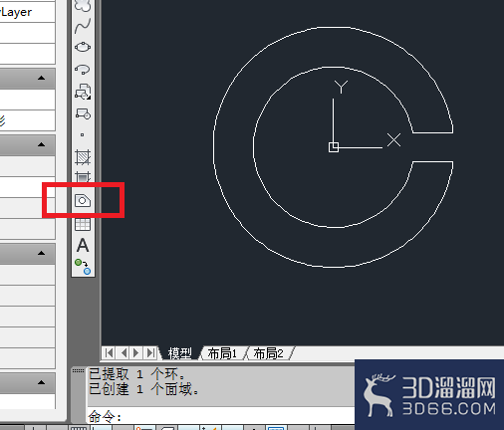Viewport: 504px width, 430px height.
Task: Select the Revision Cloud tool
Action: 83,6
